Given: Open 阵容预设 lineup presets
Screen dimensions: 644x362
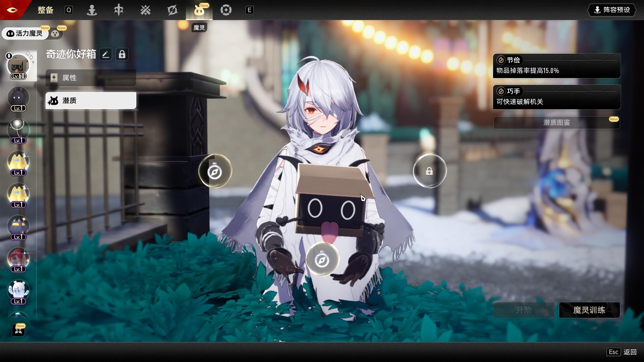Looking at the screenshot, I should pos(612,10).
